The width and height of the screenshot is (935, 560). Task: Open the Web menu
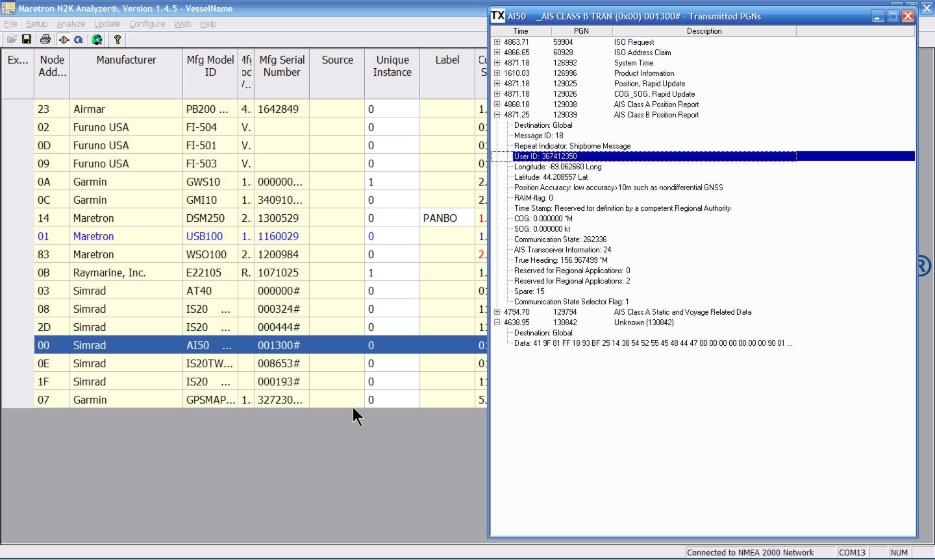click(182, 24)
